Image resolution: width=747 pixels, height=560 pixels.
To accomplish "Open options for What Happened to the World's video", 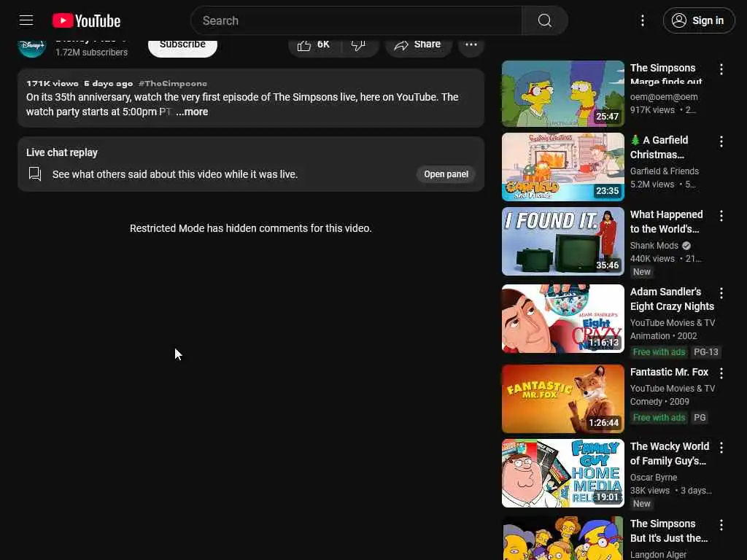I will coord(721,216).
